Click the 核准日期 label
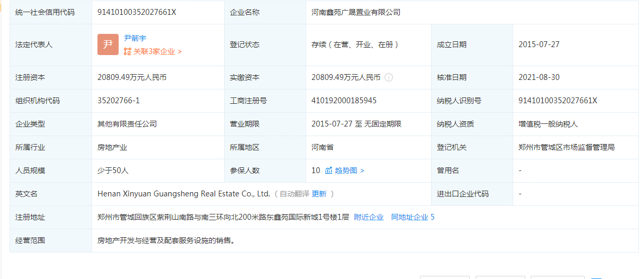The width and height of the screenshot is (644, 279). click(451, 77)
